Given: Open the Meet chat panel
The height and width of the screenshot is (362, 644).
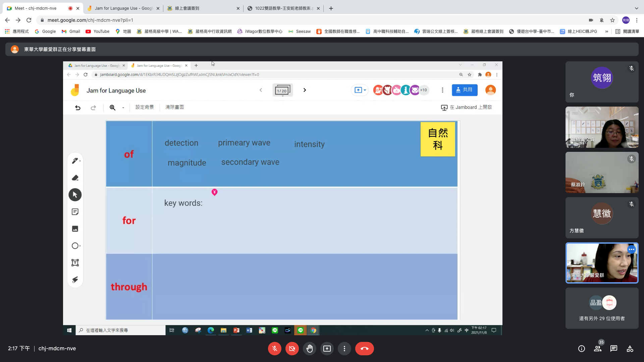Looking at the screenshot, I should tap(613, 349).
